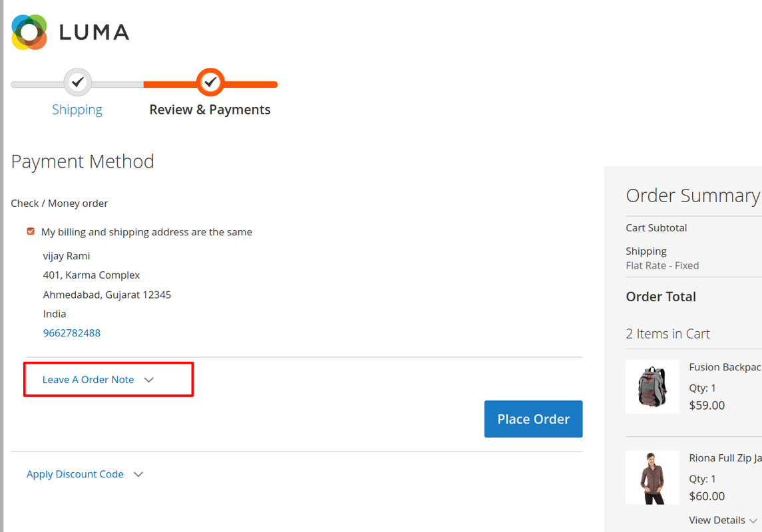Image resolution: width=762 pixels, height=532 pixels.
Task: Click the Check / Money order payment label
Action: pos(59,203)
